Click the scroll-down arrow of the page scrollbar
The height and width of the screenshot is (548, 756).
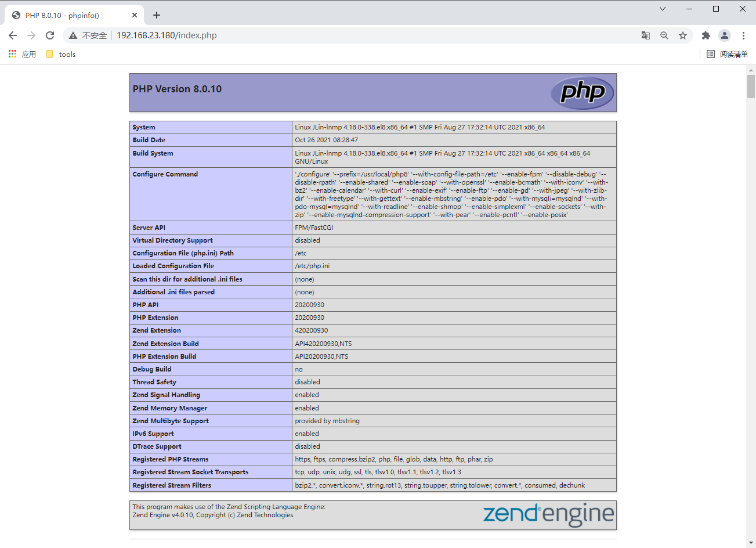[751, 543]
